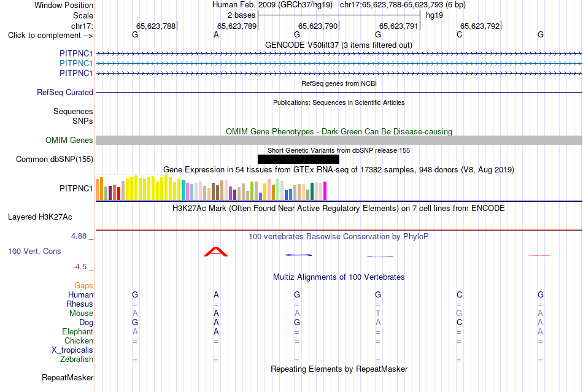This screenshot has width=583, height=392.
Task: Select the magenta bar in GTEx expression chart
Action: pyautogui.click(x=325, y=191)
